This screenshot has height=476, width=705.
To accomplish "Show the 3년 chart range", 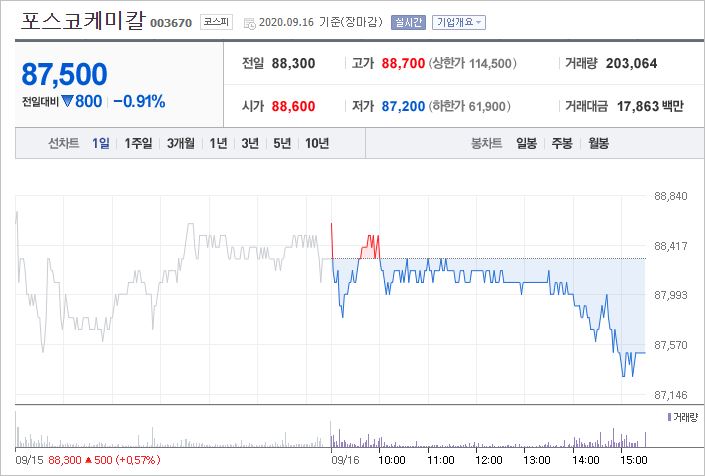I will pos(250,143).
